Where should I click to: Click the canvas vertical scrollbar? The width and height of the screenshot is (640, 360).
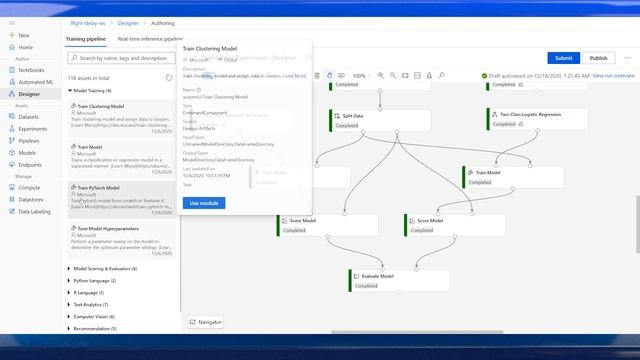click(x=638, y=224)
